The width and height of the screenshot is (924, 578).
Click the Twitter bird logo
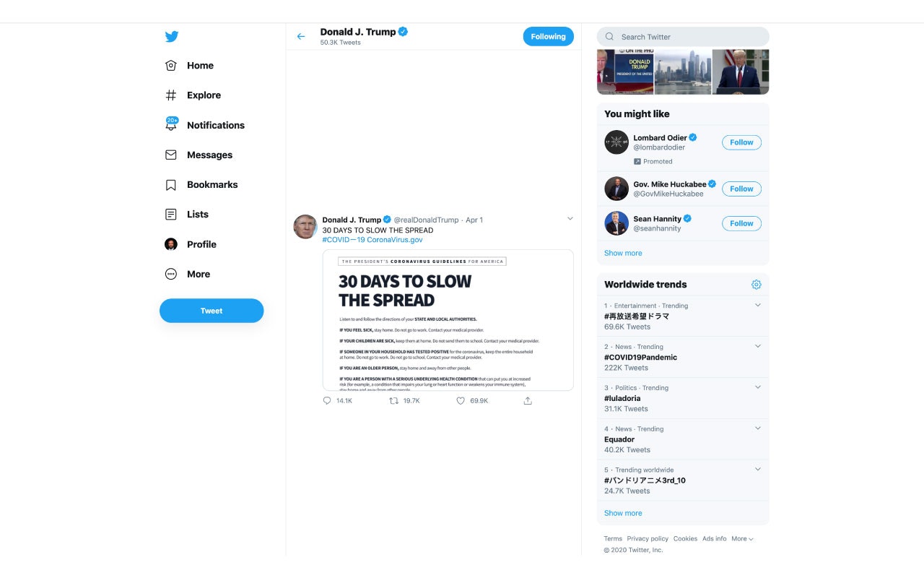171,36
